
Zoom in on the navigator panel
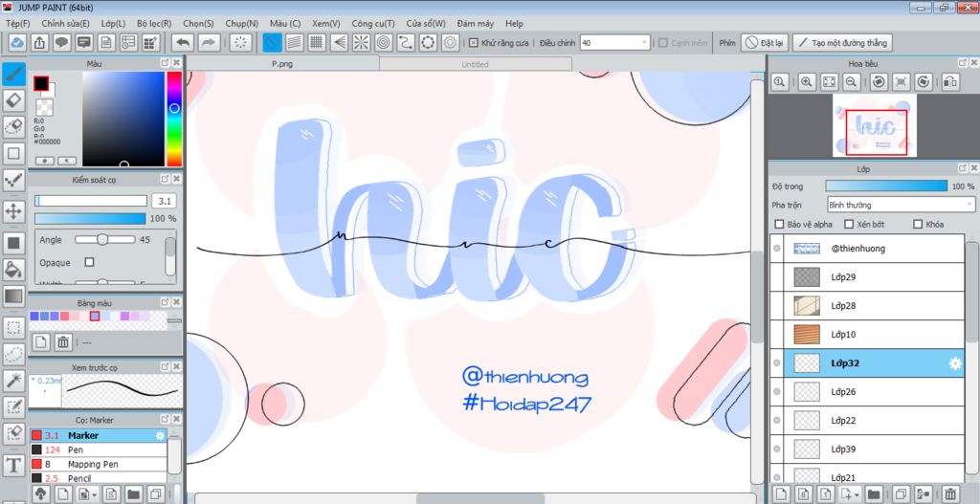point(807,82)
